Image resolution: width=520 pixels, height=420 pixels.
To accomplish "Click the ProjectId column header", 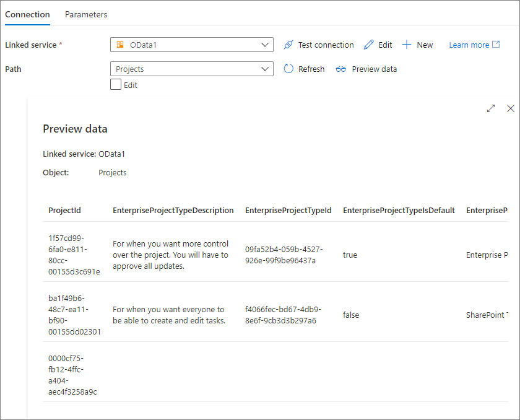I will tap(64, 210).
